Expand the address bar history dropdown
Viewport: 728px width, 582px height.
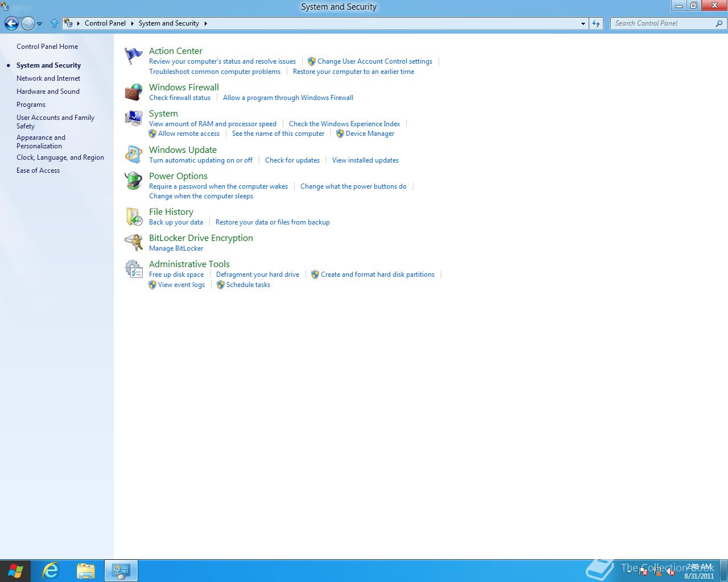(583, 23)
